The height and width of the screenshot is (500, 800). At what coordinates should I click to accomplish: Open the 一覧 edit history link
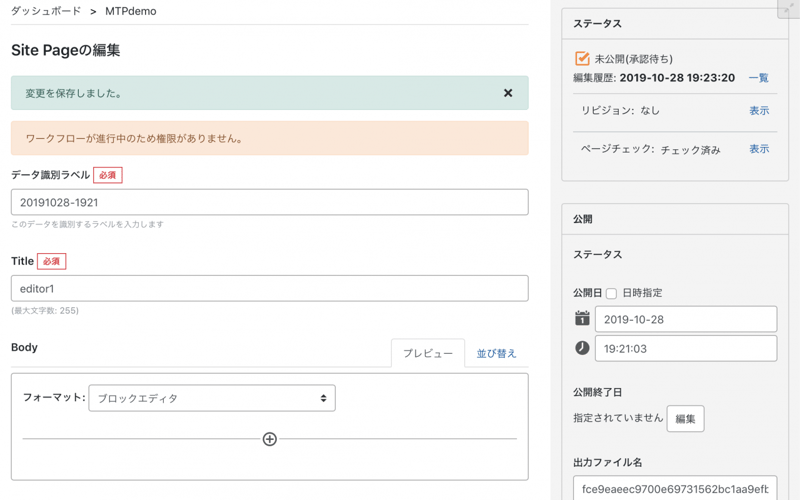[758, 78]
